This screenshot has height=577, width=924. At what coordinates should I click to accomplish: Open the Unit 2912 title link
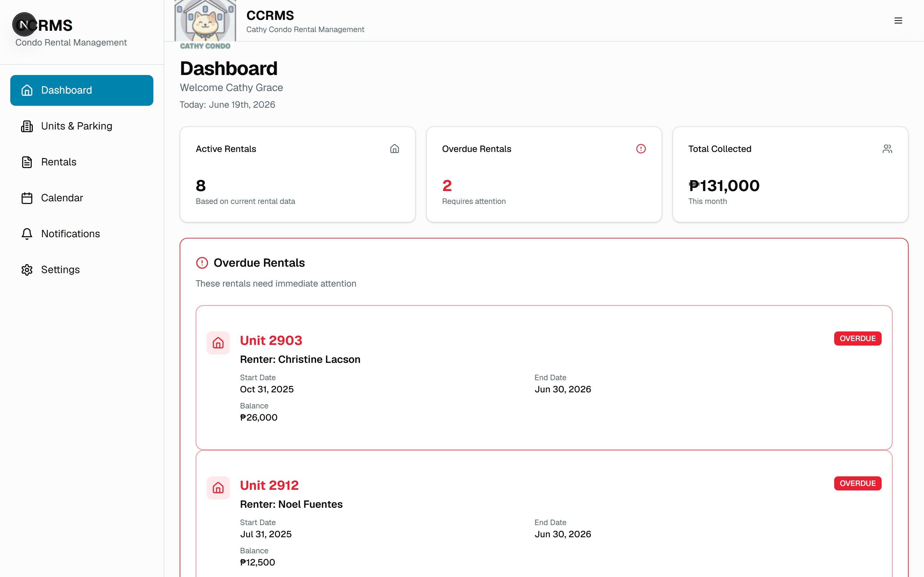(x=269, y=485)
